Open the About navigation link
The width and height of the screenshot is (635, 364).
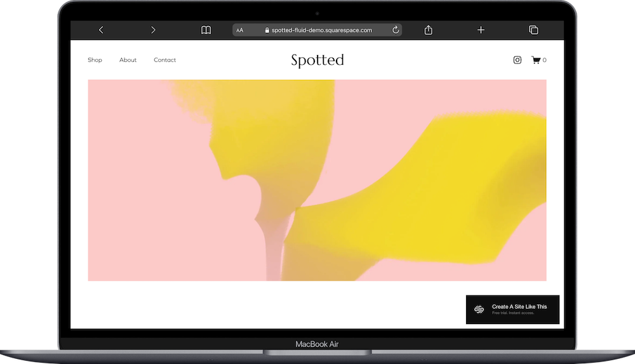tap(128, 60)
